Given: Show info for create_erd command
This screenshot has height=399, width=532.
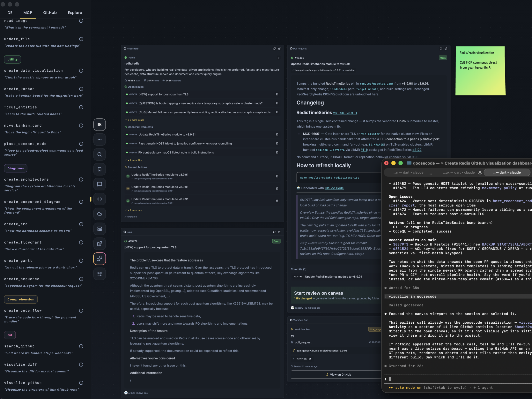Looking at the screenshot, I should (x=81, y=224).
